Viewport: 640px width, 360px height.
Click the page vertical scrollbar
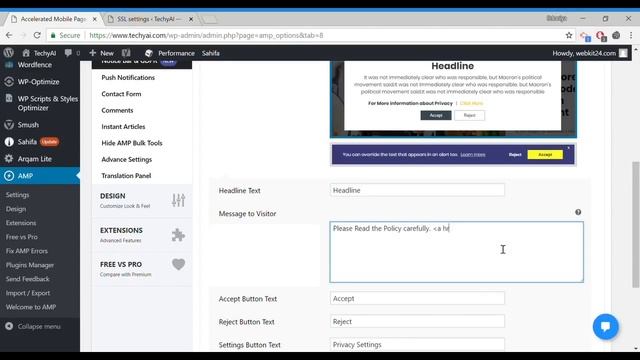coord(636,224)
